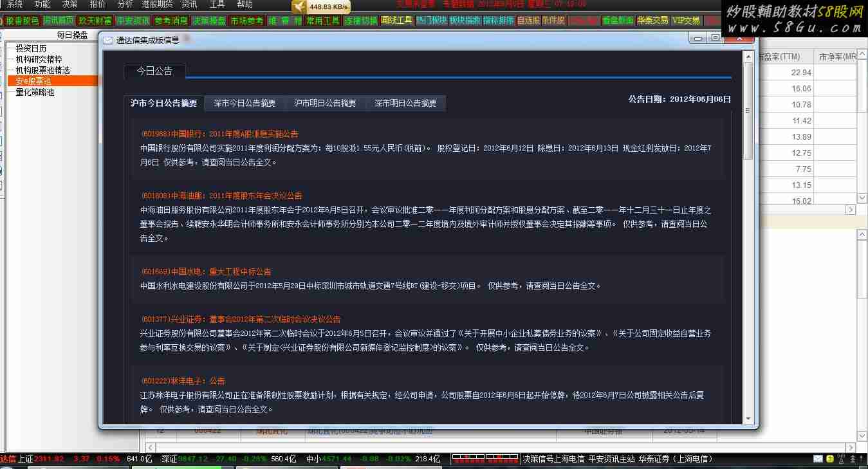Switch to 沪市今日公告摘要 tab
This screenshot has height=469, width=868.
(x=163, y=103)
